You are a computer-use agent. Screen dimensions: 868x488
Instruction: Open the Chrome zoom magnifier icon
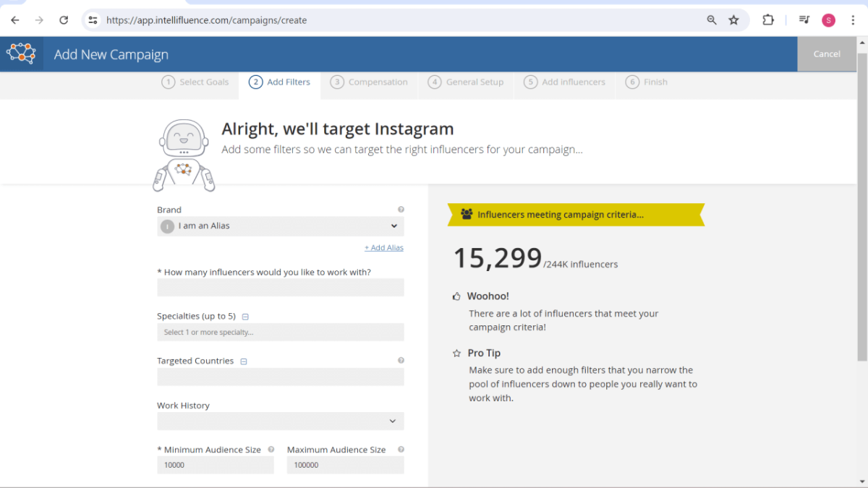tap(712, 20)
